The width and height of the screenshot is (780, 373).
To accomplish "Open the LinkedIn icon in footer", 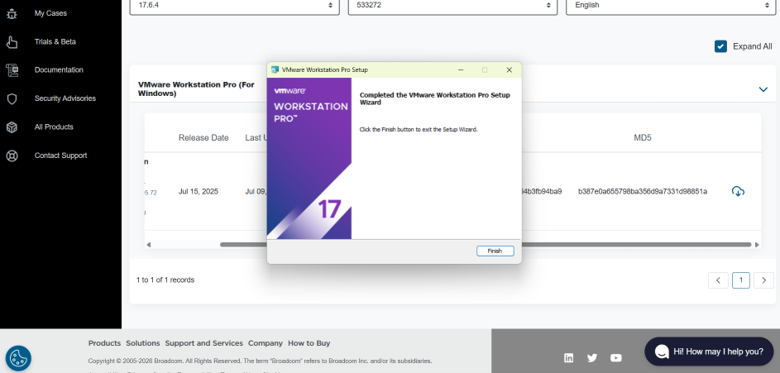I will [x=569, y=358].
